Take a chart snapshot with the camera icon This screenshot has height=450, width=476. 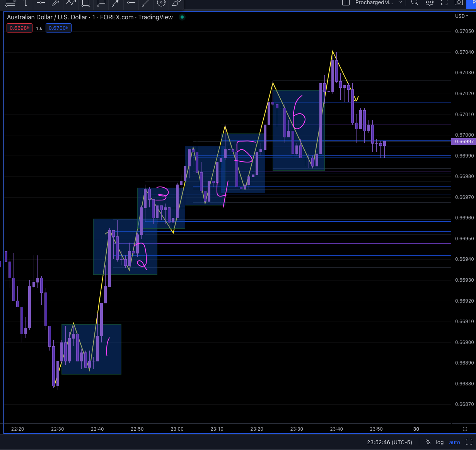pyautogui.click(x=458, y=3)
